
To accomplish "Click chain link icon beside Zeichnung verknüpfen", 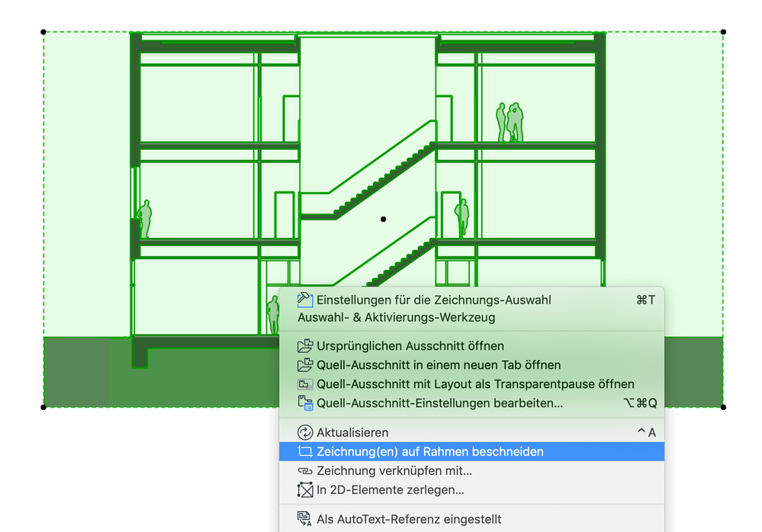I will point(304,471).
